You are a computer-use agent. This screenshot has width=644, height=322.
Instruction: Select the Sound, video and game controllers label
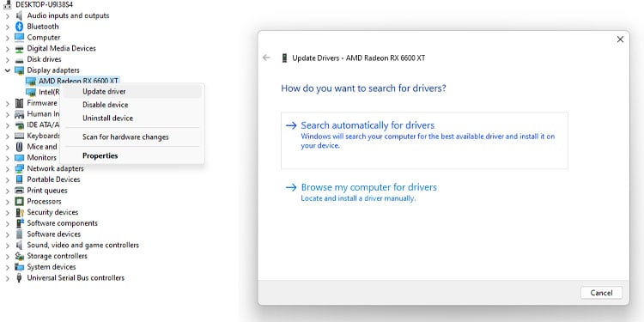pos(83,246)
